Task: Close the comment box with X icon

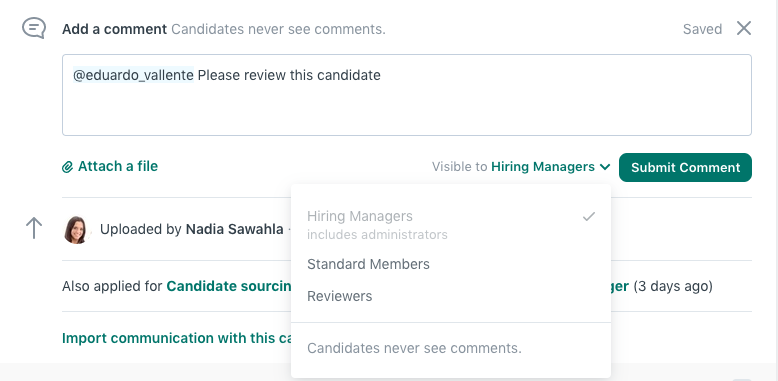Action: [744, 28]
